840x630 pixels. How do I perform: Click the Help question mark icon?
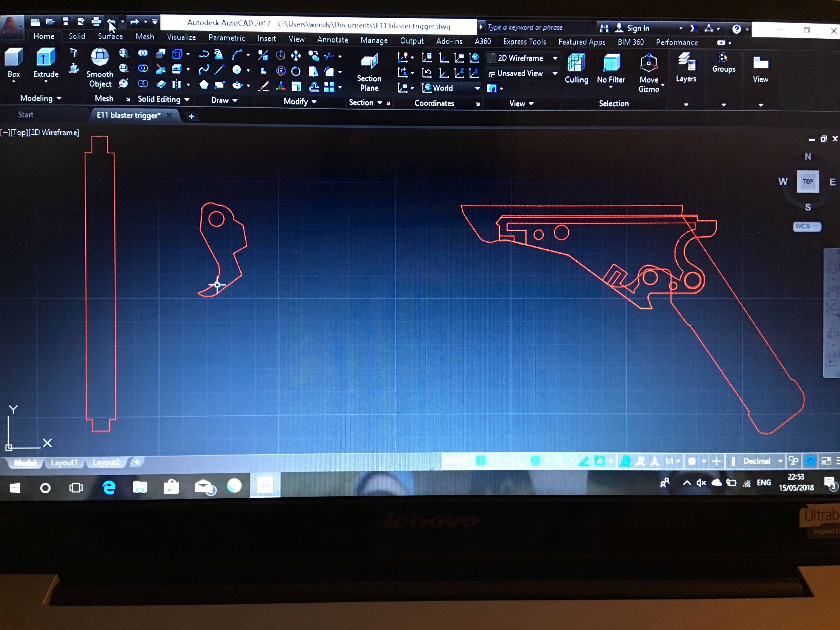(x=736, y=29)
